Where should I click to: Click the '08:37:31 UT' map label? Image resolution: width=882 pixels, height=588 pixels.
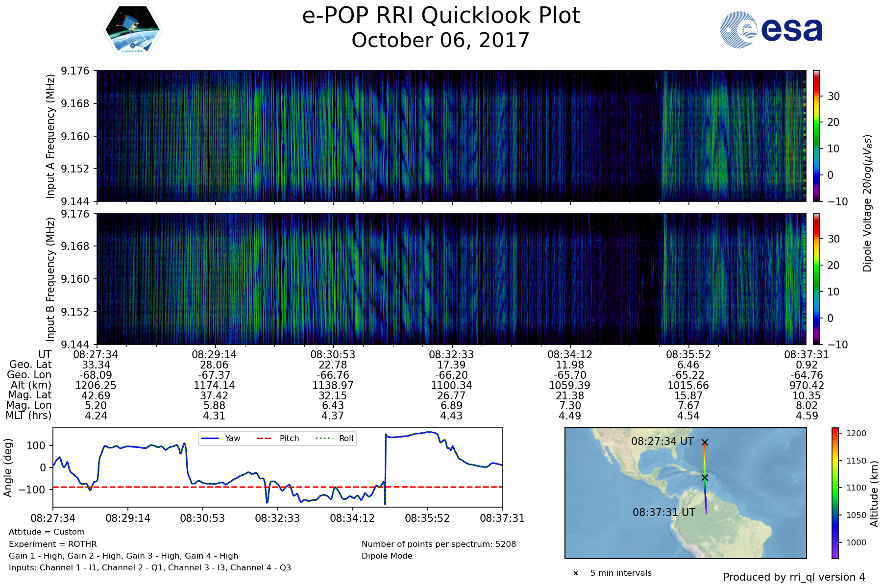coord(664,513)
